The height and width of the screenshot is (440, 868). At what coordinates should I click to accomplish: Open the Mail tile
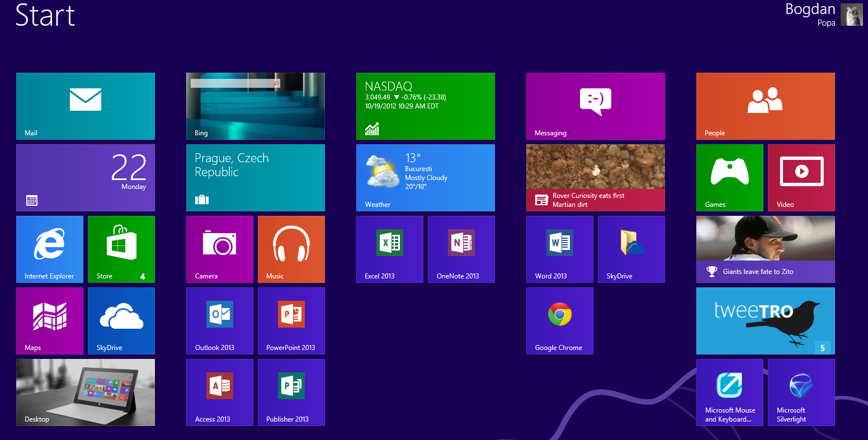point(86,106)
